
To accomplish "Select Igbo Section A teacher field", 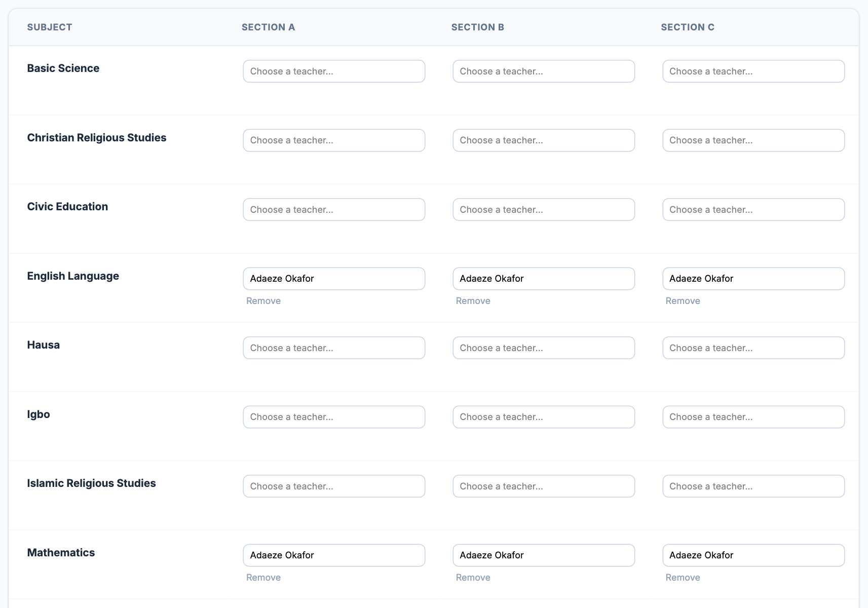I will (334, 417).
